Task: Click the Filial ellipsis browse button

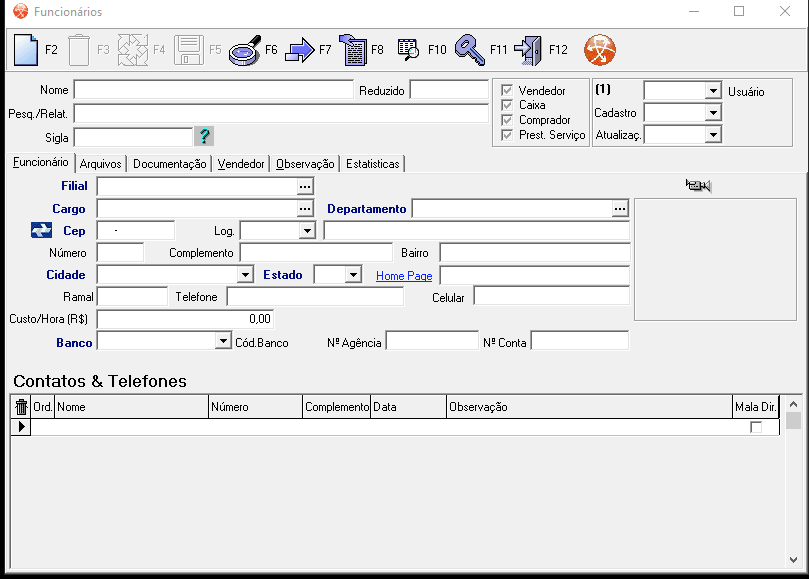Action: (305, 186)
